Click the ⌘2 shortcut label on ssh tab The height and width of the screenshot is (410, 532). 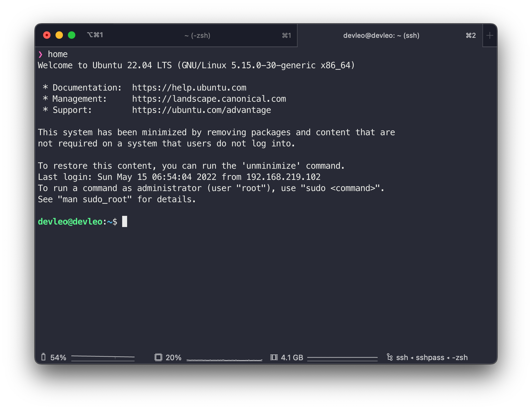pos(471,35)
